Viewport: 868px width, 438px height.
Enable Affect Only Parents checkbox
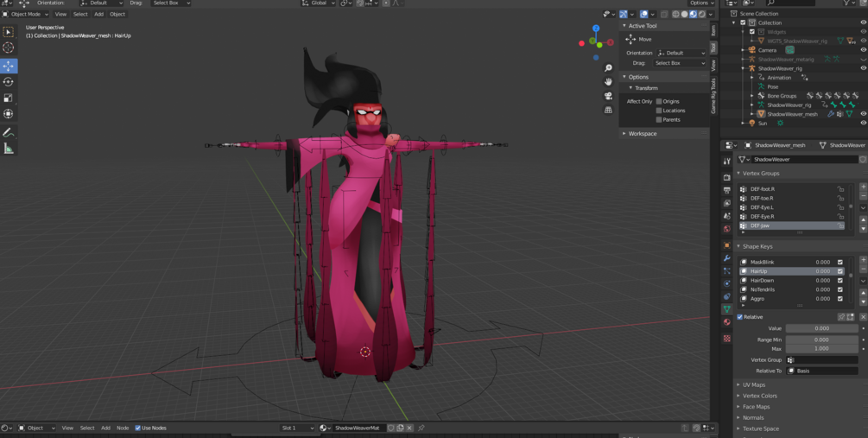(x=659, y=119)
